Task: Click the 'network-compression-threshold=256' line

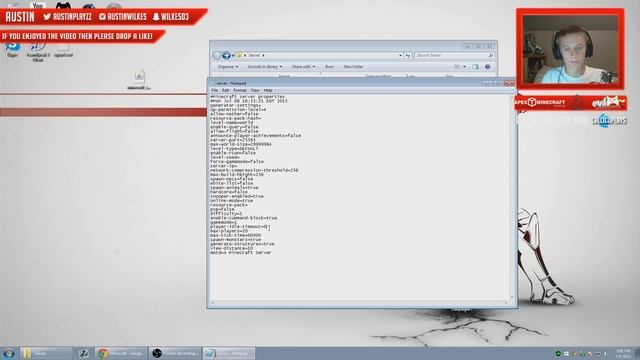Action: pyautogui.click(x=254, y=170)
